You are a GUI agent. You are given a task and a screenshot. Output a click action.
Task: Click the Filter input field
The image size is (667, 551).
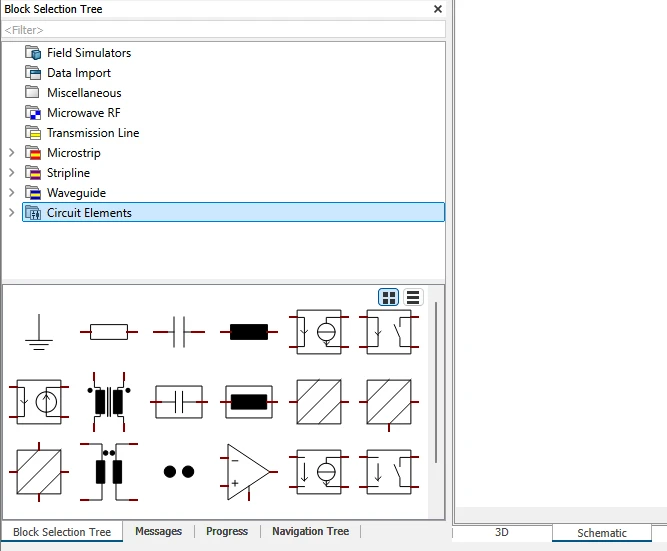click(x=224, y=30)
